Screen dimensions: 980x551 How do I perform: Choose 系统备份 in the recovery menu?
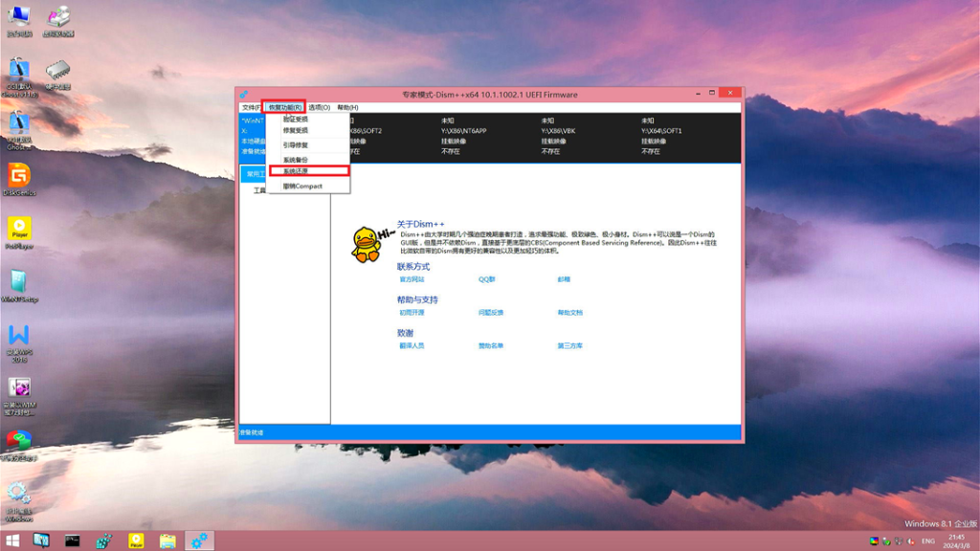point(296,160)
